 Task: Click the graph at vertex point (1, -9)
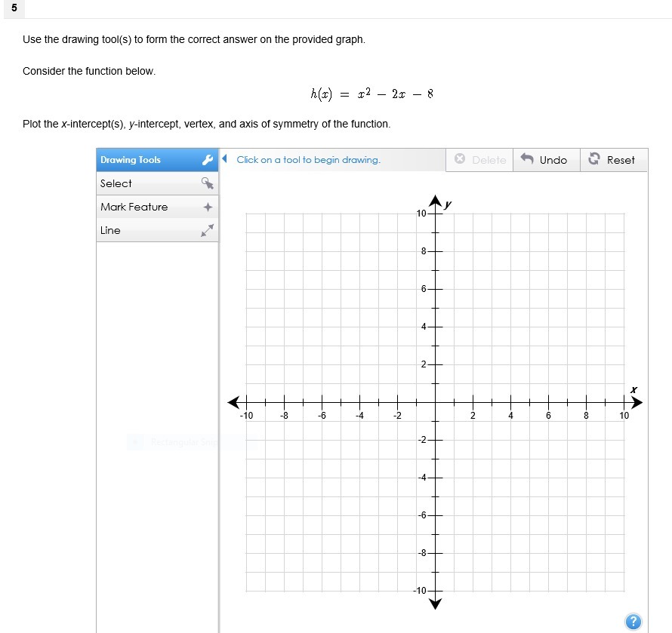point(454,572)
